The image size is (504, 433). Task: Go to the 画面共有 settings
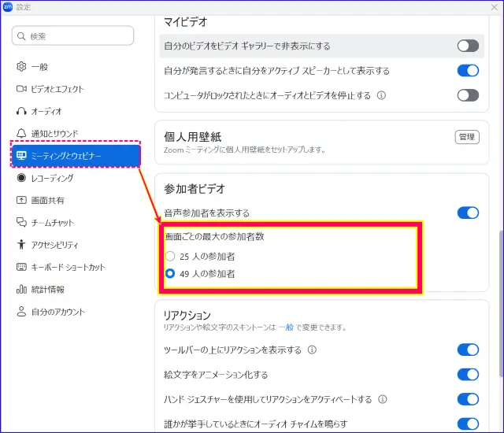click(76, 200)
